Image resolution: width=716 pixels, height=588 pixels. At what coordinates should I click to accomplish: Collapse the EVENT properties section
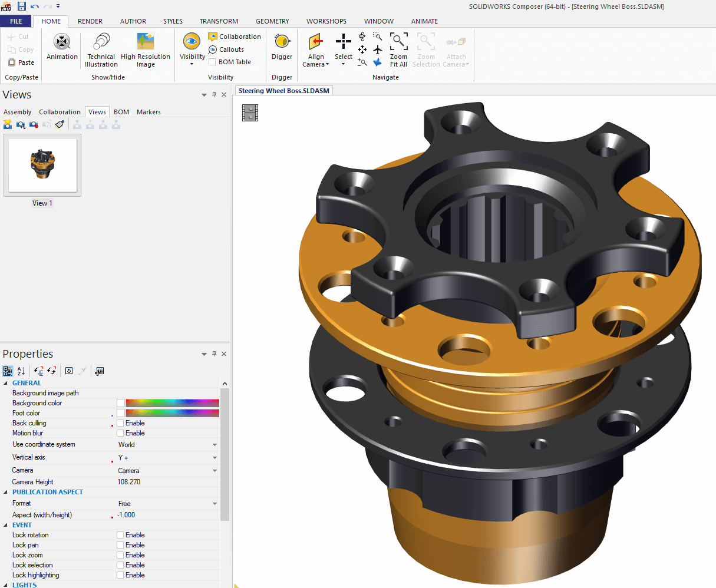6,525
